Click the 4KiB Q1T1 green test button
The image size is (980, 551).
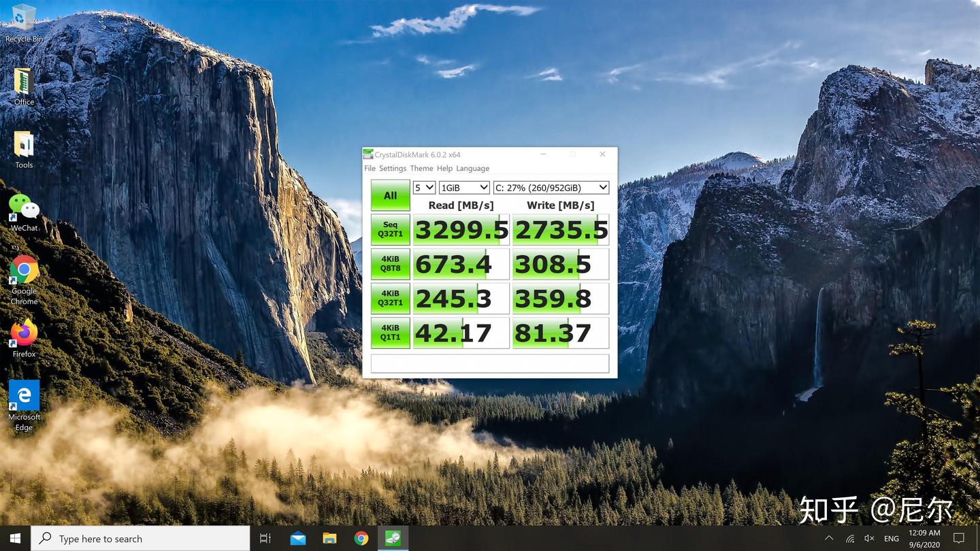tap(390, 332)
